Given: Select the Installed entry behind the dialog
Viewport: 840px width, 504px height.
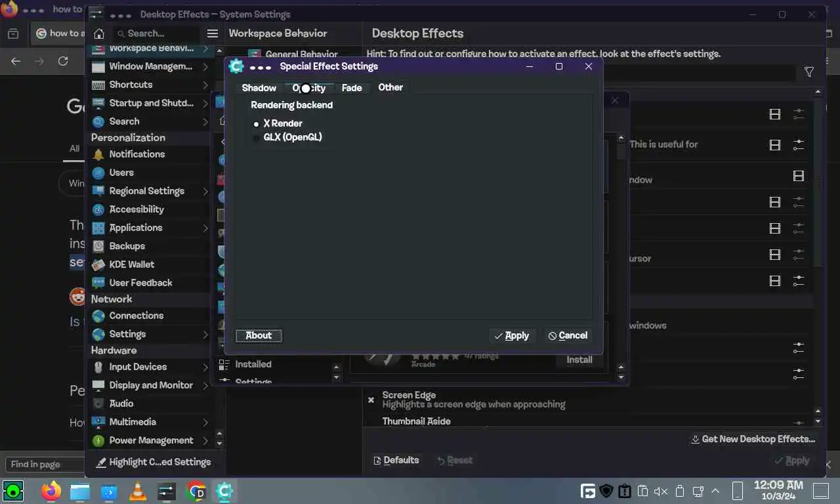Looking at the screenshot, I should (253, 364).
